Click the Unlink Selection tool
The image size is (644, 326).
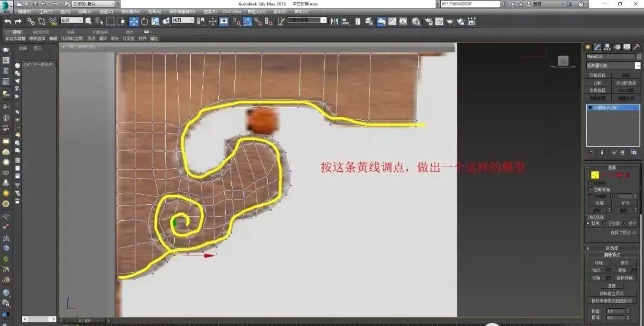tap(42, 21)
